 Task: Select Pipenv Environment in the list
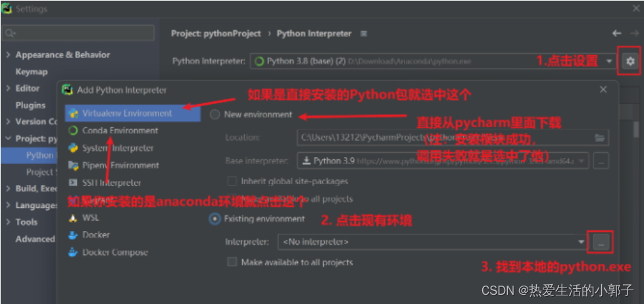[x=120, y=165]
